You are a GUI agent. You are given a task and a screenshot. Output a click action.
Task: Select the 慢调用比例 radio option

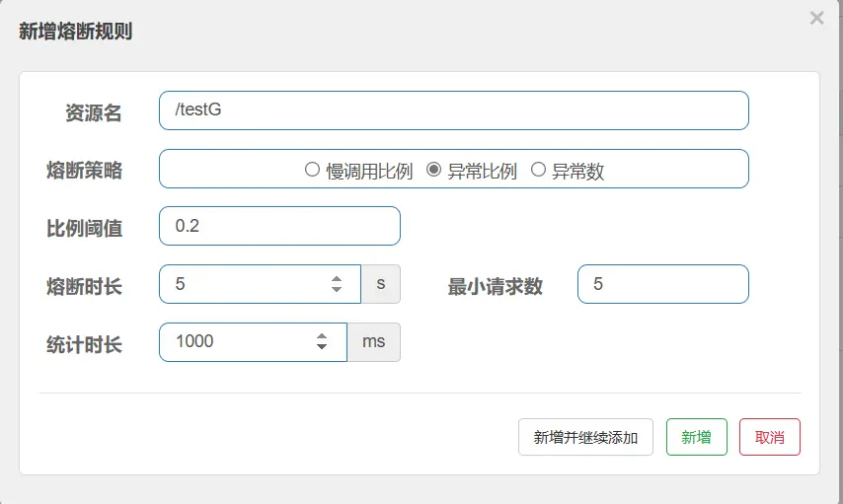[x=313, y=170]
